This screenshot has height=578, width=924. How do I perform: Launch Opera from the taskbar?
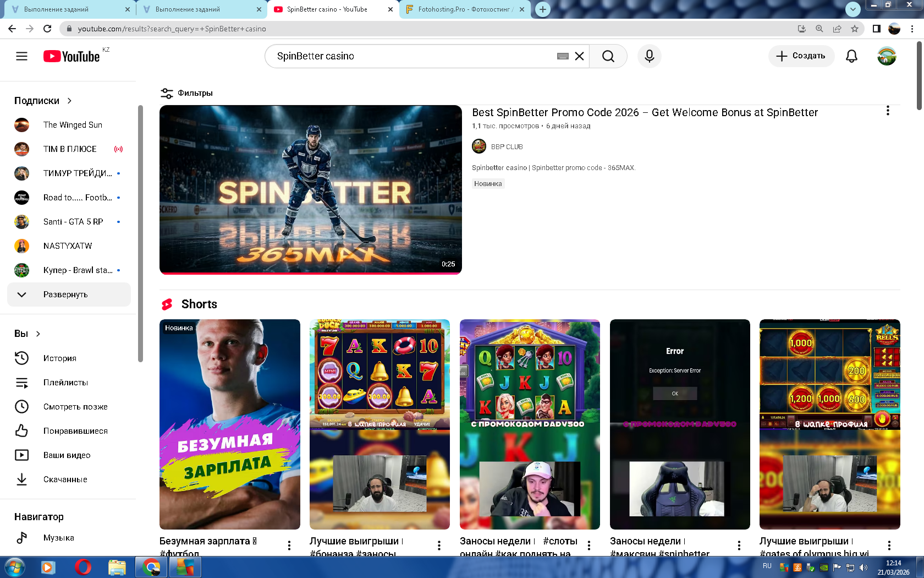click(82, 567)
